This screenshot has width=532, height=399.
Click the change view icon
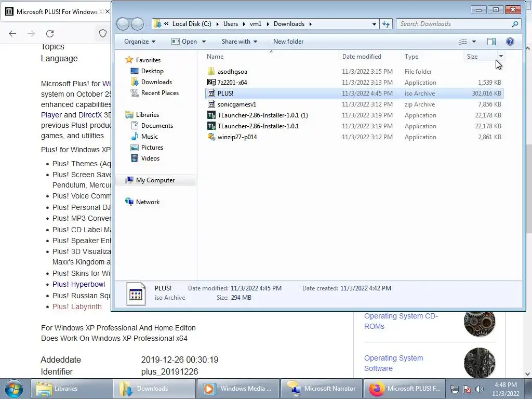463,42
